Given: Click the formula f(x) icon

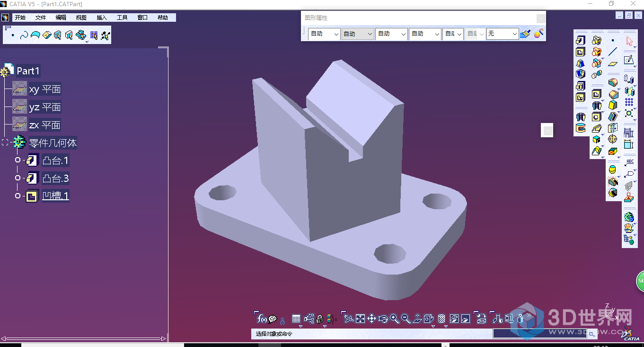Looking at the screenshot, I should point(262,319).
